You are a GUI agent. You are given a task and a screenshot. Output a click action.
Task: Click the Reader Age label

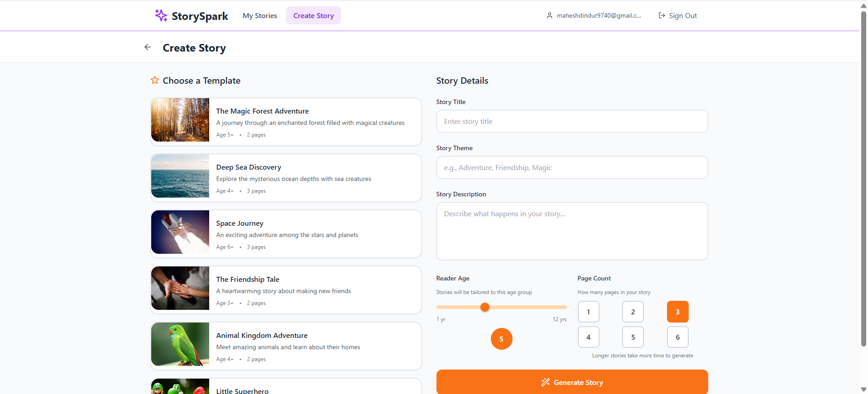(x=453, y=278)
